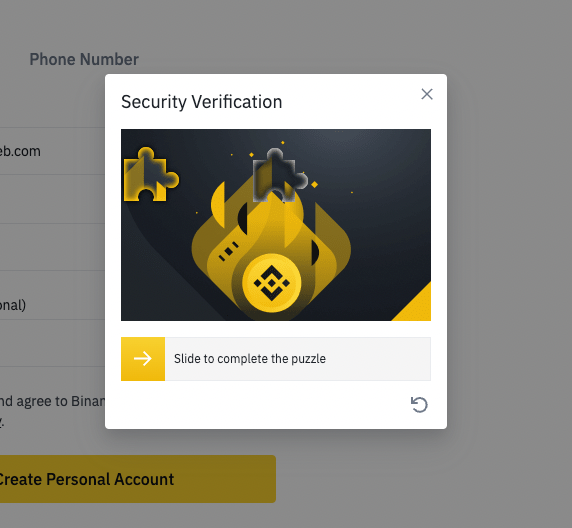The height and width of the screenshot is (528, 572).
Task: Click the Create Personal Account button
Action: point(138,479)
